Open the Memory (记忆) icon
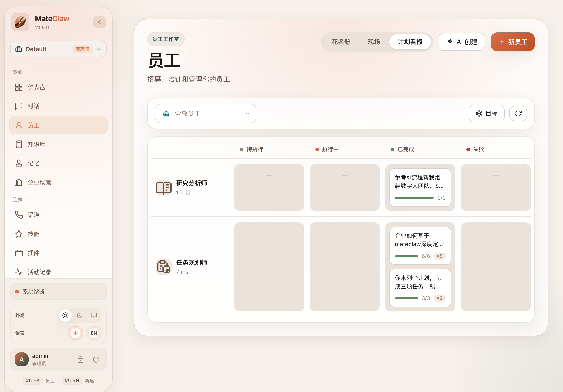563x392 pixels. pos(19,163)
